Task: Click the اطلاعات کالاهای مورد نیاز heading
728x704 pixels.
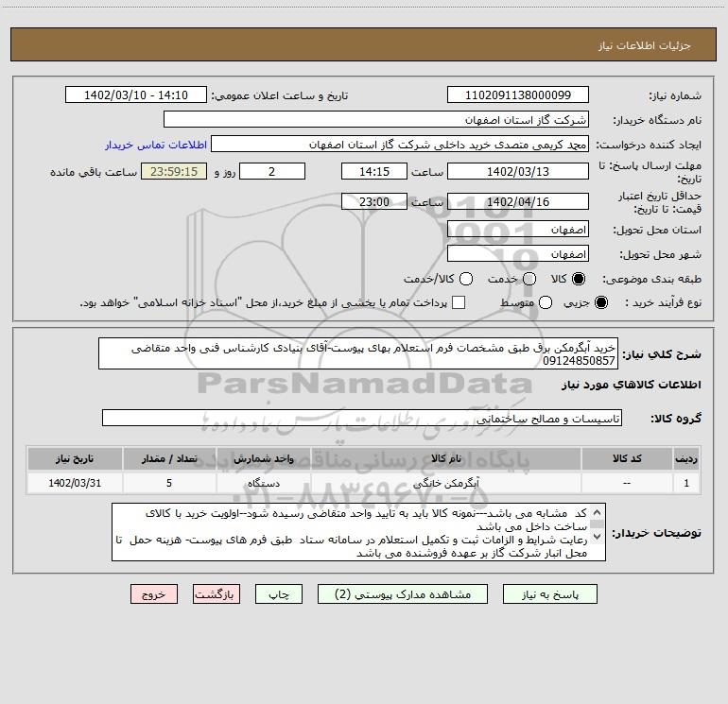Action: (632, 385)
